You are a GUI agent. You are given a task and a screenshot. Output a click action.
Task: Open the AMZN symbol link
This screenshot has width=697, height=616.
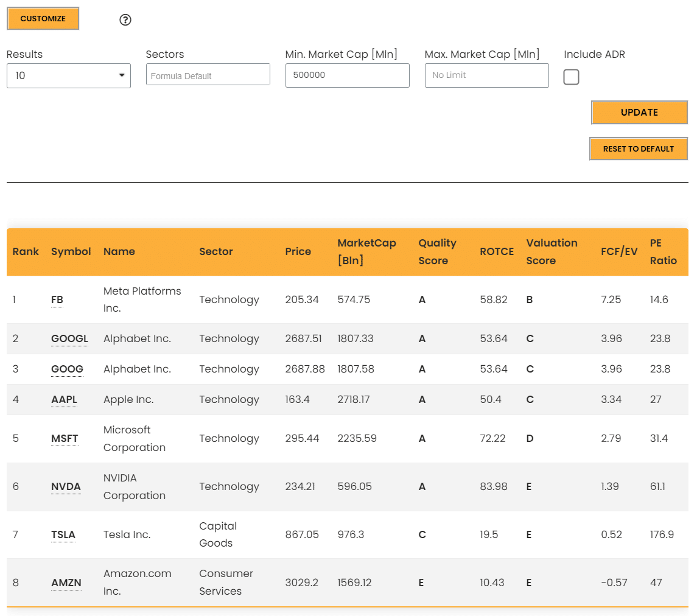[x=66, y=583]
